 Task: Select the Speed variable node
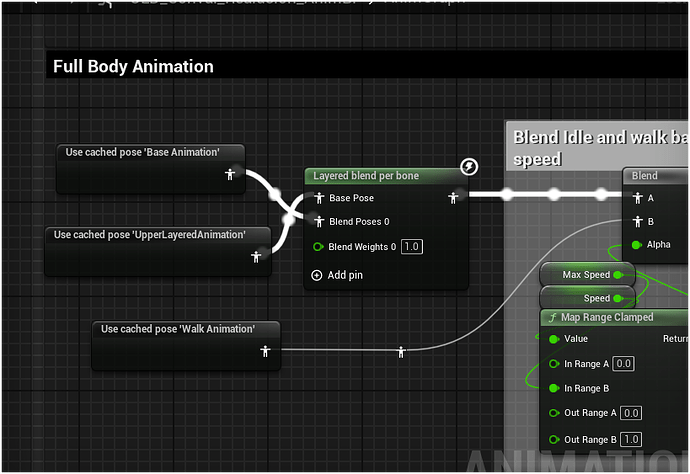pos(587,298)
